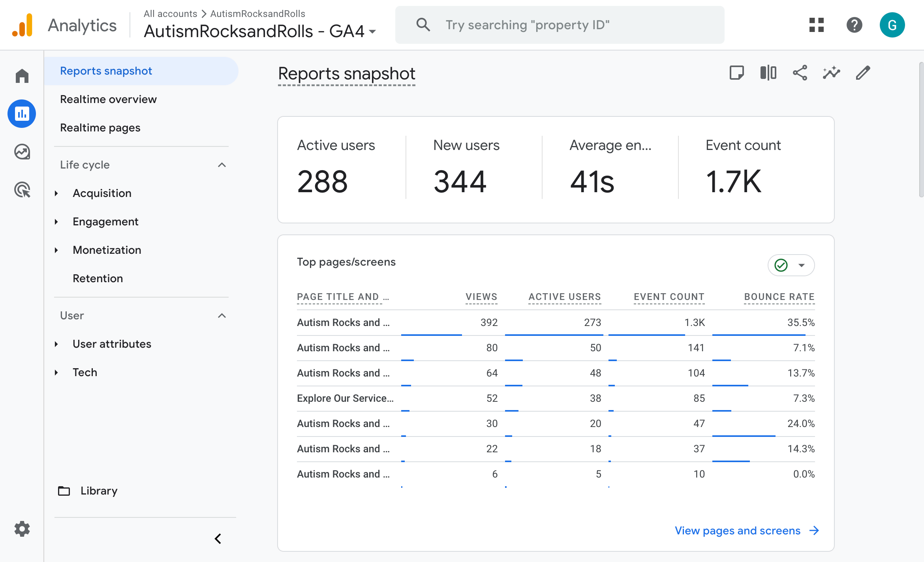Click the 35.5% bounce rate value
This screenshot has height=562, width=924.
(x=801, y=322)
